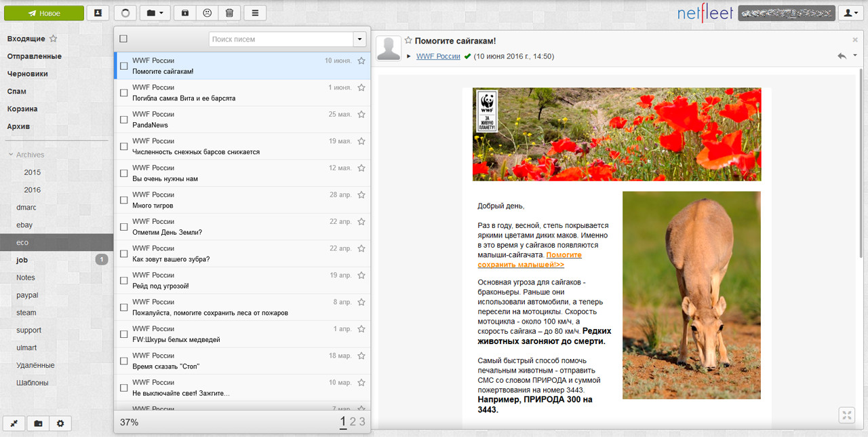Click the netfleet logo
This screenshot has width=868, height=437.
click(x=705, y=12)
